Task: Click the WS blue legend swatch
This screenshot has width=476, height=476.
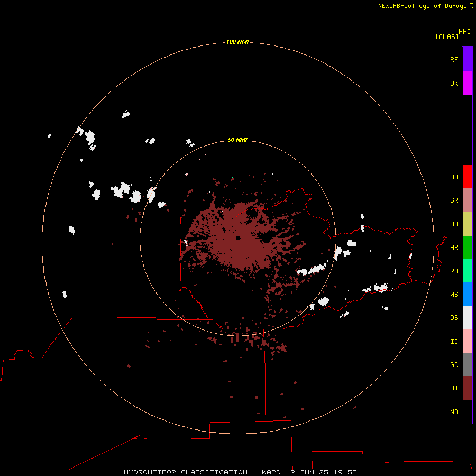Action: point(467,294)
